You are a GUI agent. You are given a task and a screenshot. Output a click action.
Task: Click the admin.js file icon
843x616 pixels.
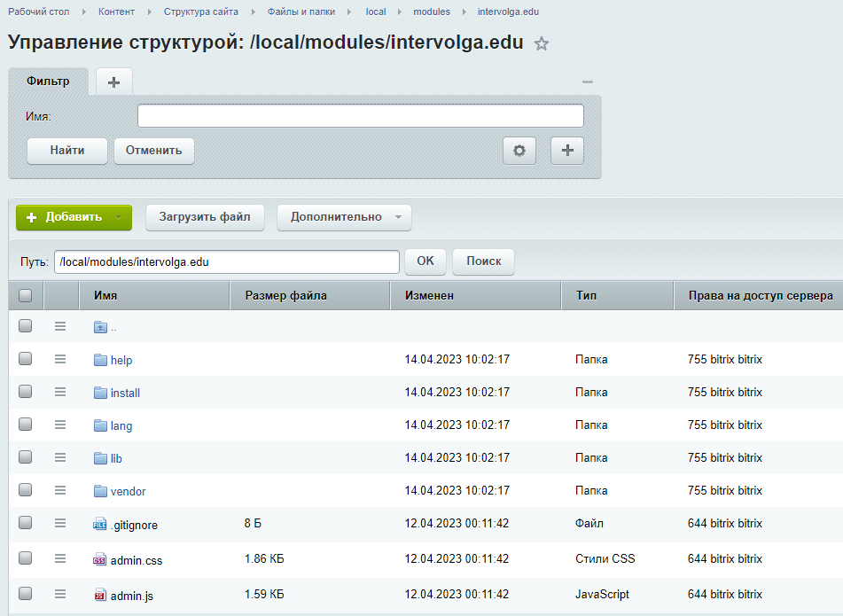tap(100, 596)
